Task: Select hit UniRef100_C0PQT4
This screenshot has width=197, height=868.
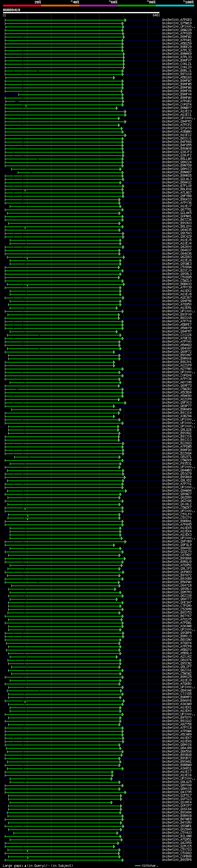Action: (177, 104)
